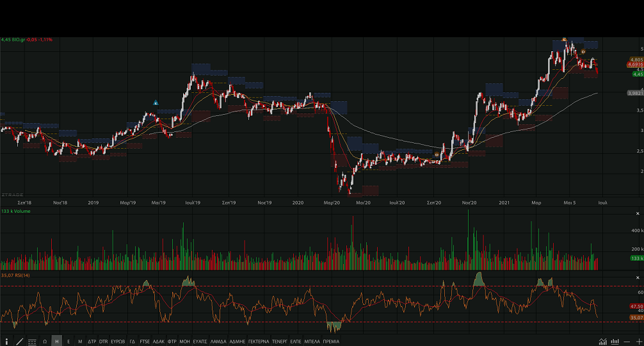Switch to the E timeframe button
Viewport: 644px width, 346px height.
[x=68, y=342]
